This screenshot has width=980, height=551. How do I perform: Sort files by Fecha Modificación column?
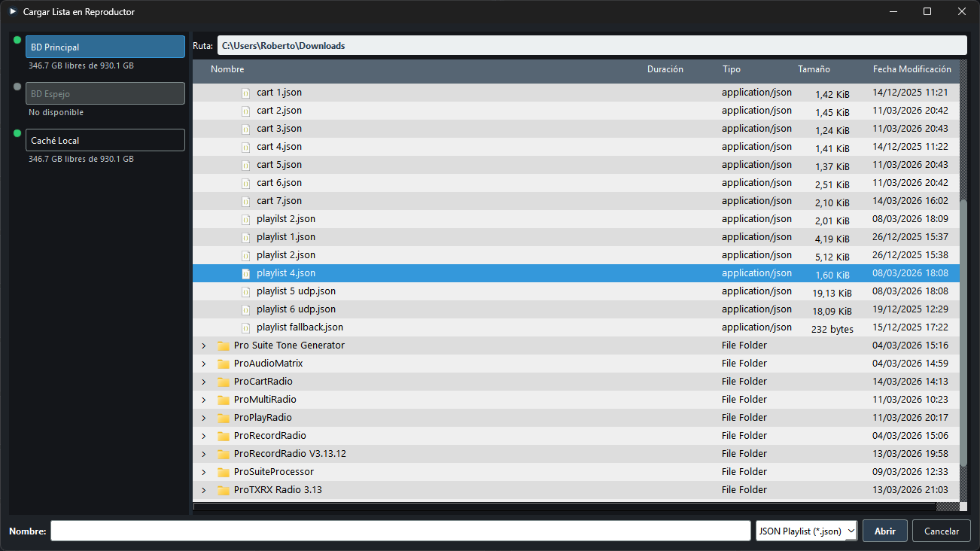click(x=912, y=69)
